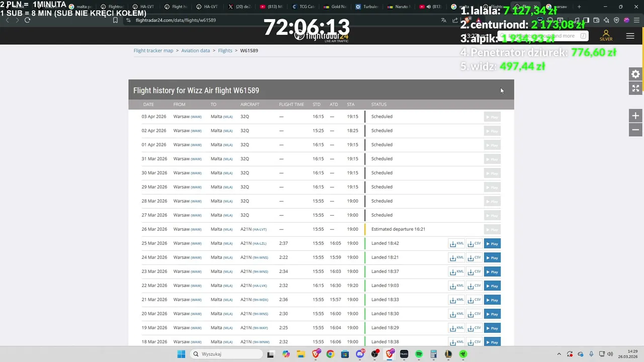This screenshot has width=644, height=362.
Task: Reload the page in the browser
Action: (x=27, y=20)
